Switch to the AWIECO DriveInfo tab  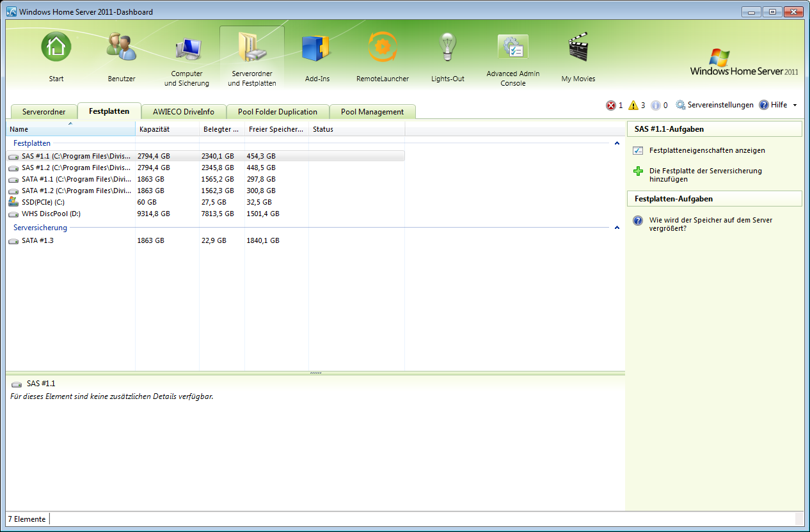tap(184, 112)
